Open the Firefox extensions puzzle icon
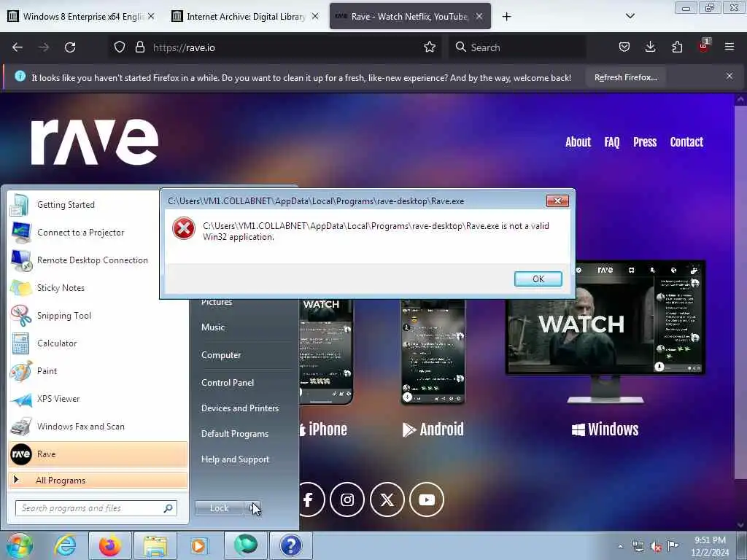Image resolution: width=747 pixels, height=560 pixels. coord(677,47)
